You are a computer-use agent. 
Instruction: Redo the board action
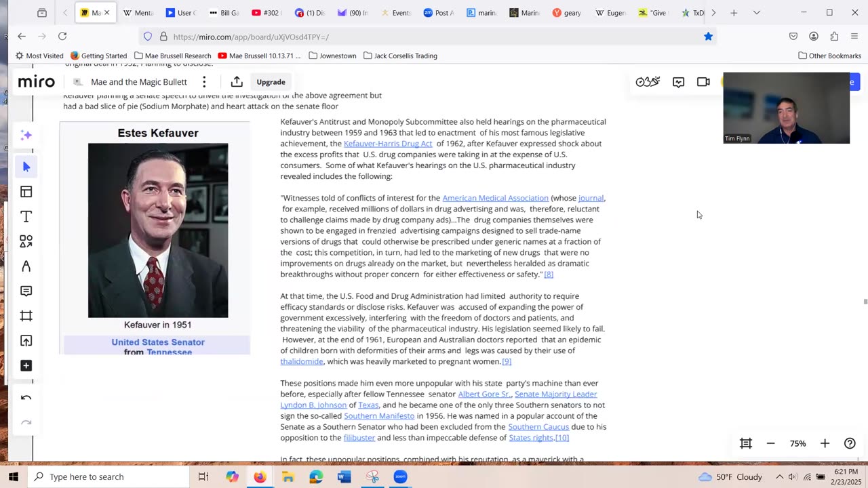(x=26, y=424)
